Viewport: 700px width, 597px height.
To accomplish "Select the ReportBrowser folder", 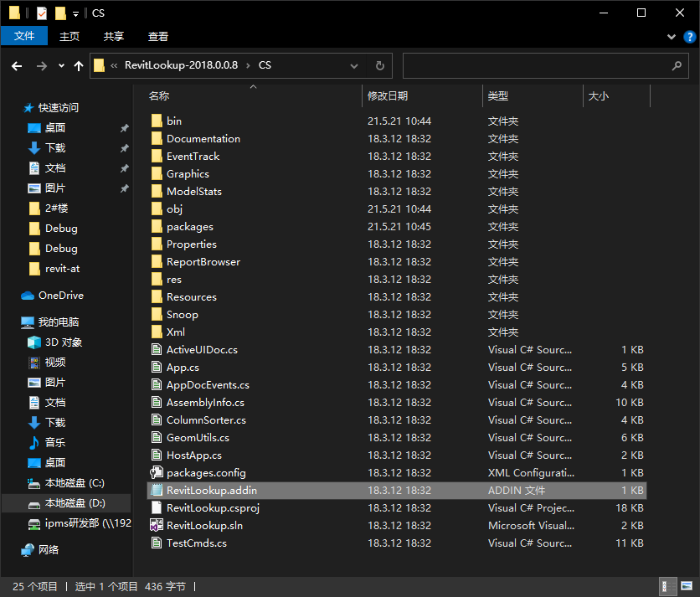I will 203,262.
